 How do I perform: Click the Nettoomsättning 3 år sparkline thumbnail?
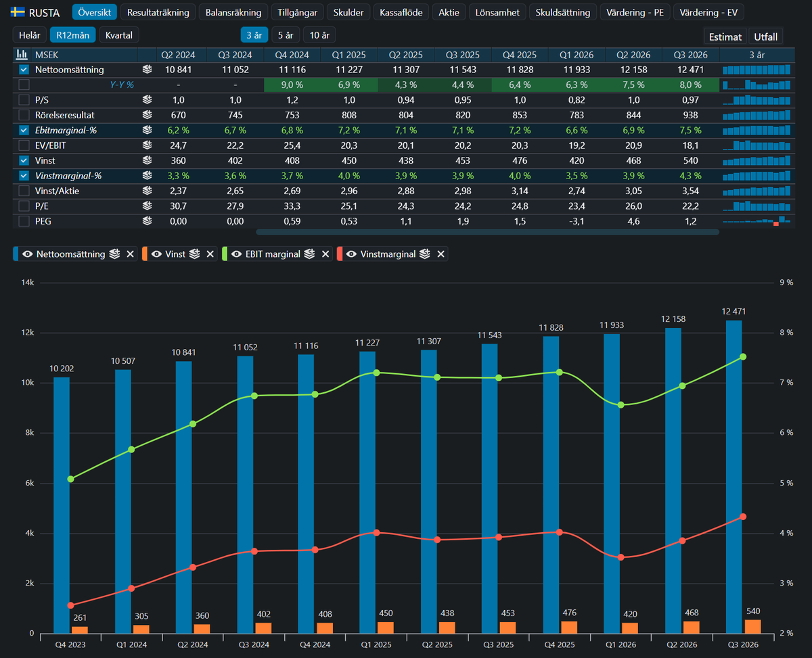click(757, 70)
